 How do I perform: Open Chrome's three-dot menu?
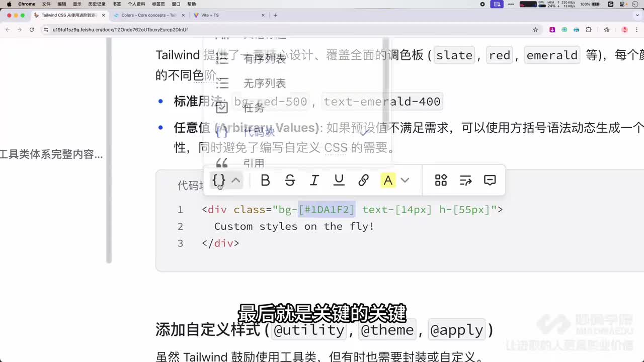[x=636, y=30]
